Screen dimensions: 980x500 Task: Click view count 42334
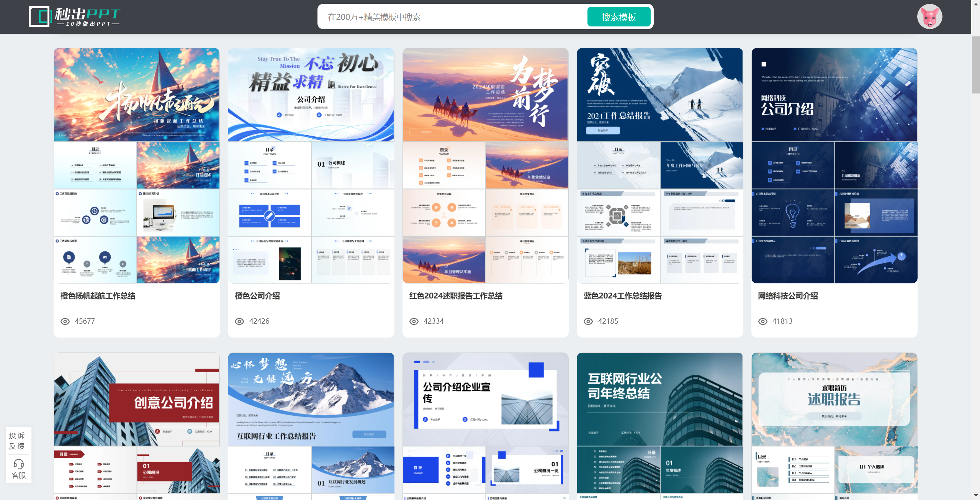click(434, 321)
